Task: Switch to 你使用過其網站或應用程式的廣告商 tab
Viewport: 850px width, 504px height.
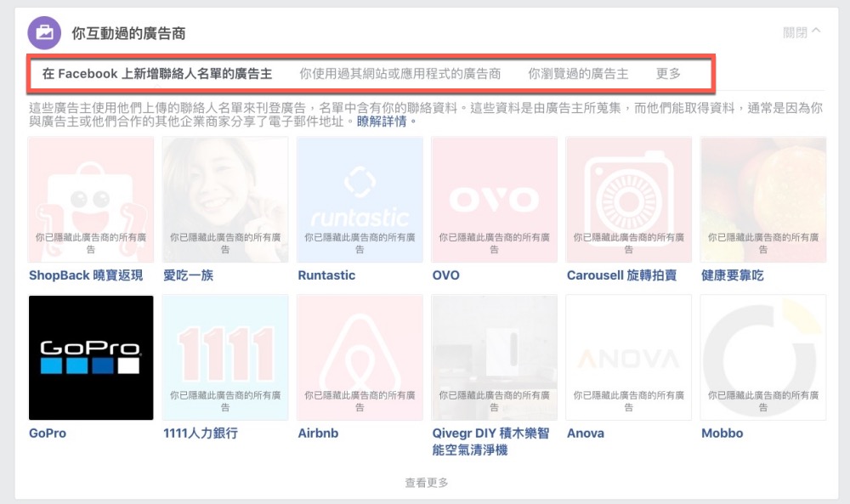Action: coord(400,74)
